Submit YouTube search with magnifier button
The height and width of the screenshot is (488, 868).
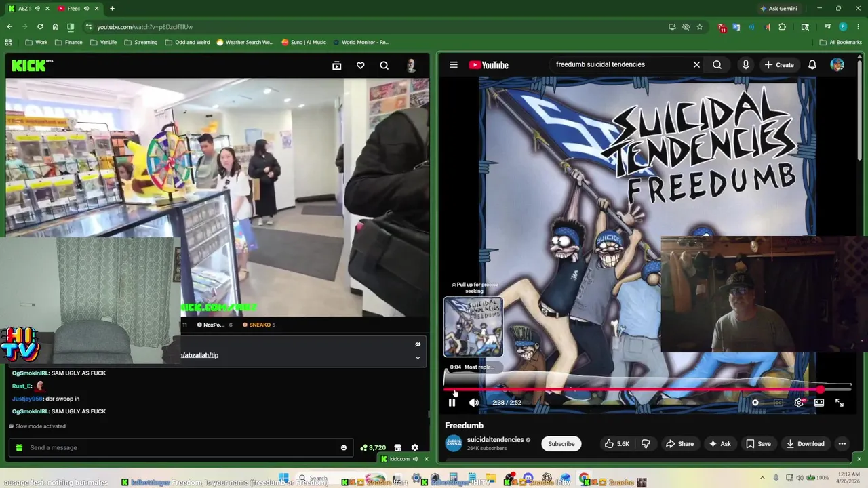[717, 65]
